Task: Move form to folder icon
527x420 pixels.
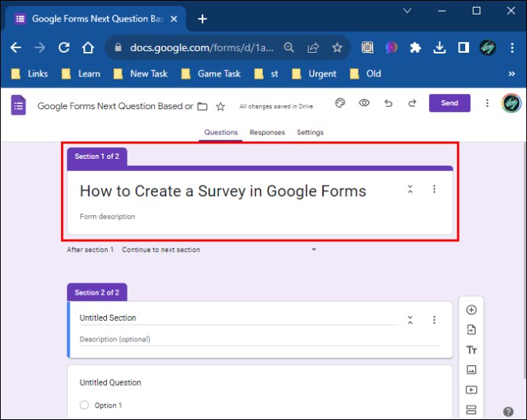Action: [x=202, y=106]
